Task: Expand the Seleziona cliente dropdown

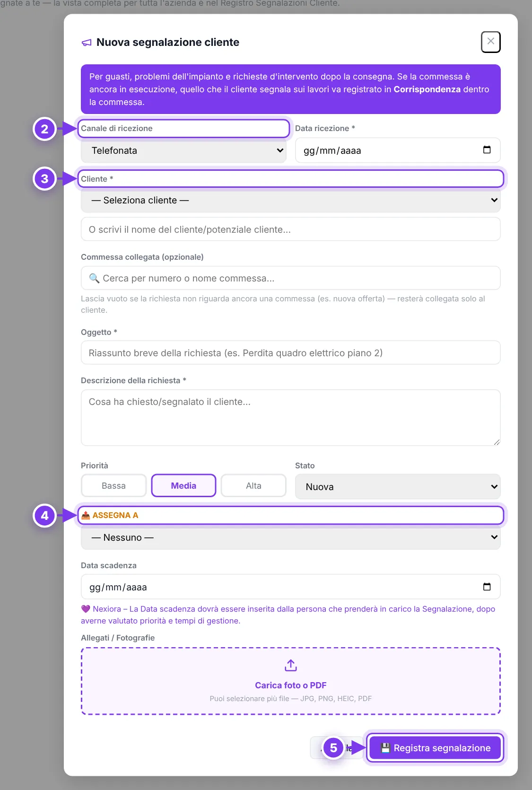Action: click(x=291, y=200)
